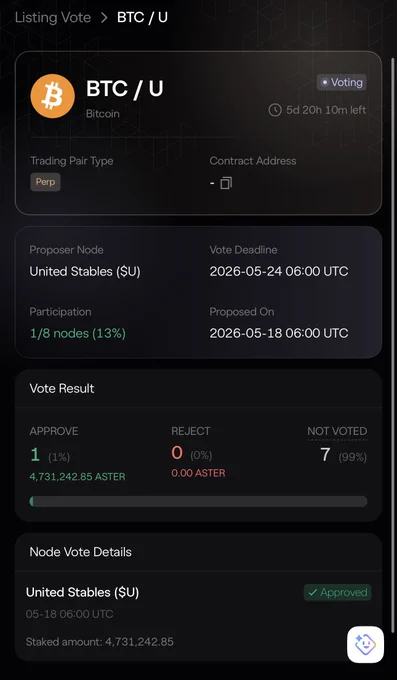Click the Voting status badge
Image resolution: width=397 pixels, height=680 pixels.
tap(341, 82)
